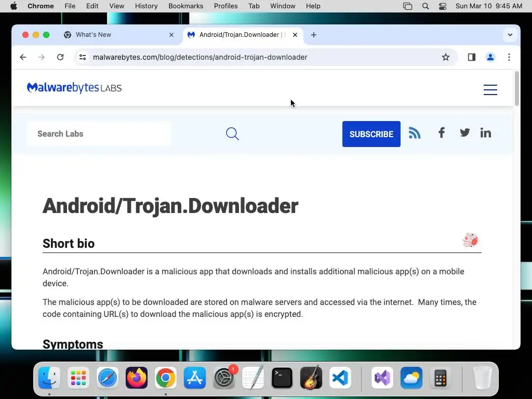Image resolution: width=532 pixels, height=399 pixels.
Task: Open the Window menu
Action: pyautogui.click(x=283, y=6)
